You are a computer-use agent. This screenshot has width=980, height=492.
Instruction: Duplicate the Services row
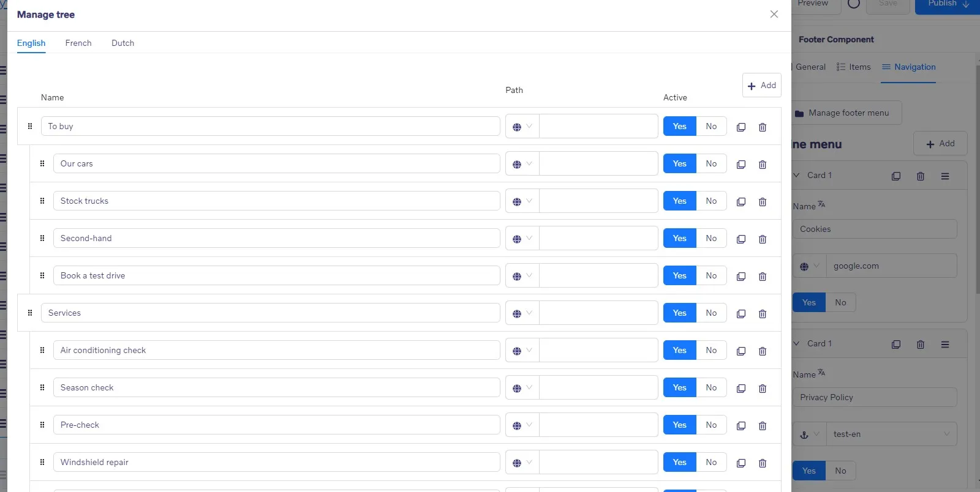click(x=741, y=314)
